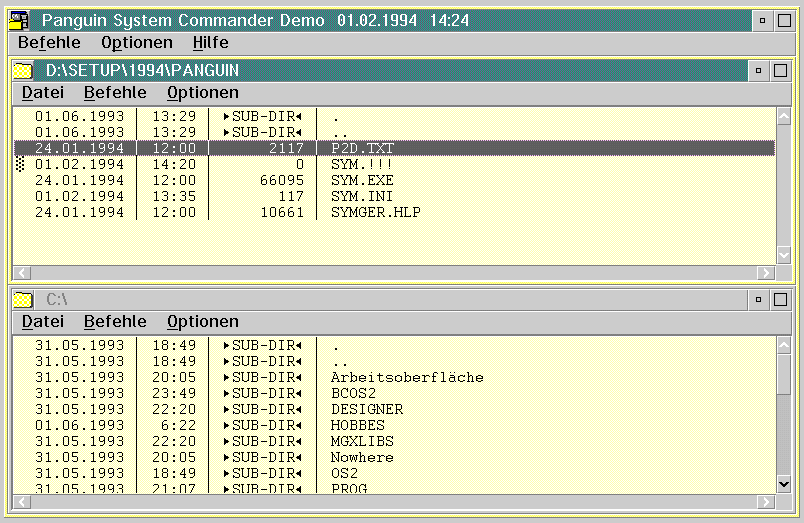Screen dimensions: 804x523
Task: Open the main Optionen menu
Action: coord(136,43)
